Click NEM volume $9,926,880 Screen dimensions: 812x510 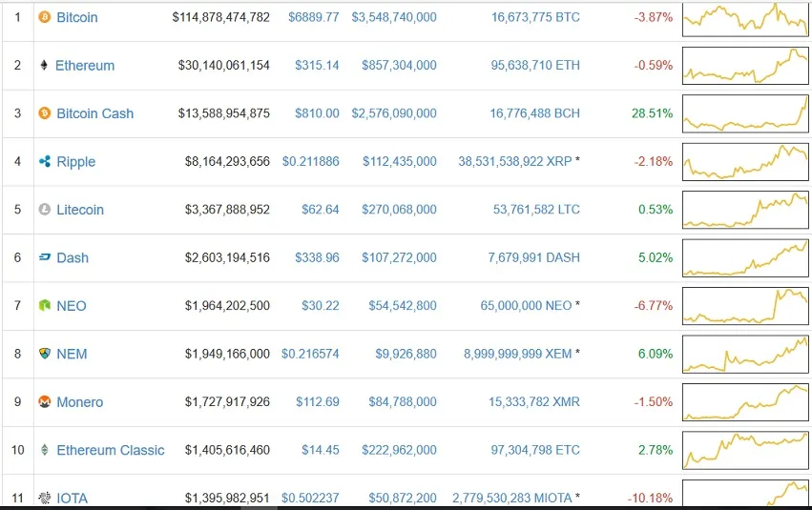click(x=406, y=354)
